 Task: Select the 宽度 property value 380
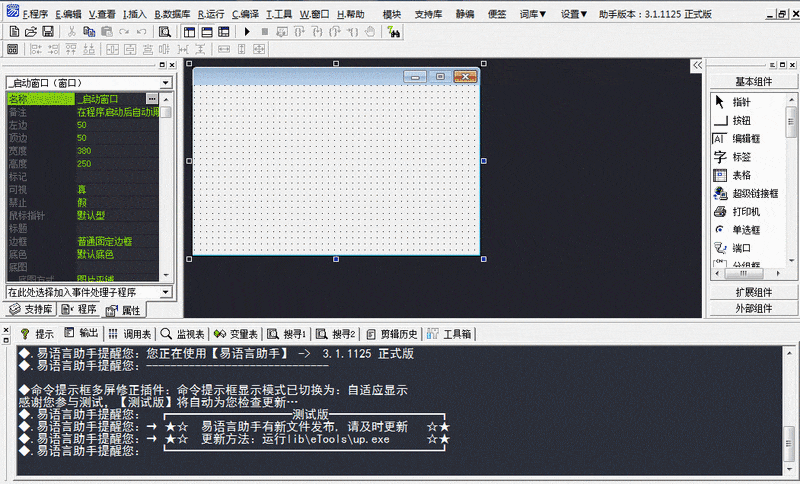coord(117,151)
